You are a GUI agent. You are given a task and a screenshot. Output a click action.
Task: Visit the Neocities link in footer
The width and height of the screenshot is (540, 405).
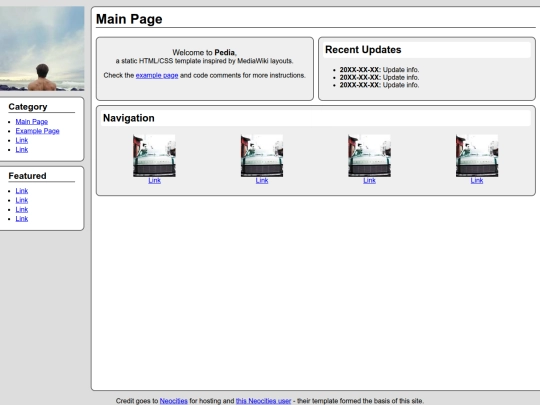tap(174, 401)
